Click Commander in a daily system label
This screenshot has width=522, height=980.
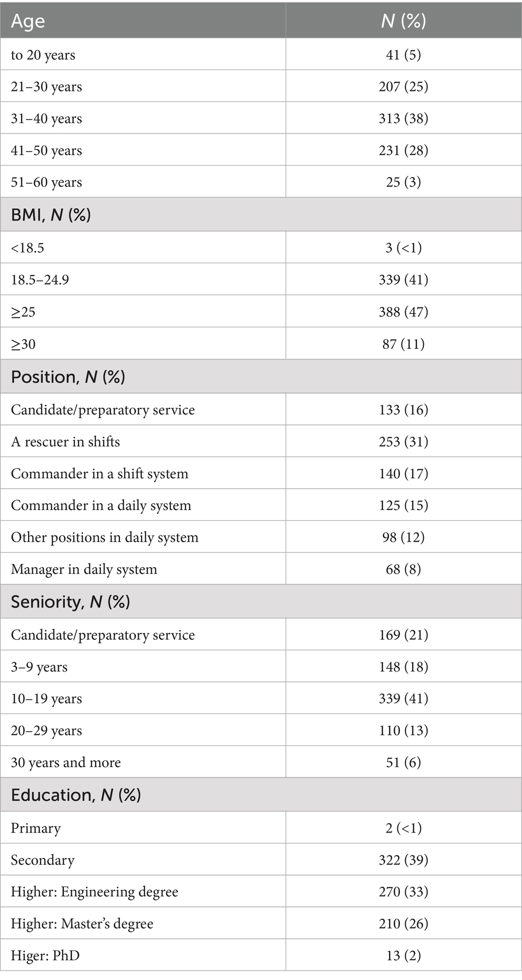(101, 505)
